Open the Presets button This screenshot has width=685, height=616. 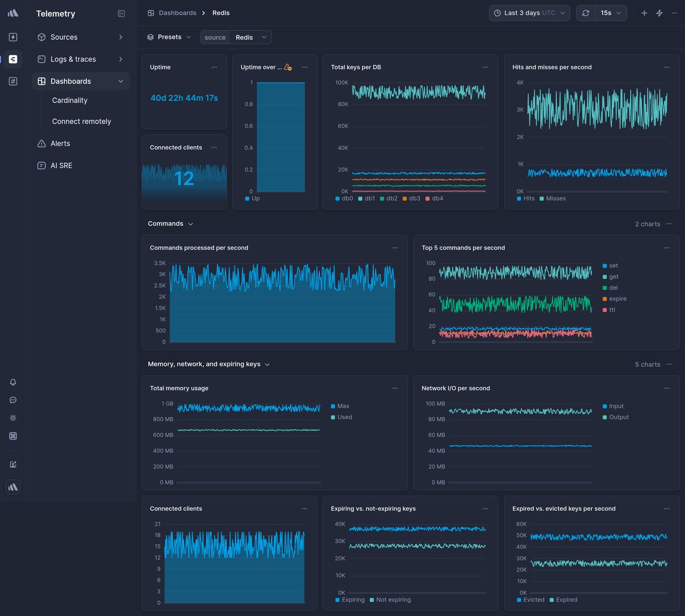coord(169,37)
